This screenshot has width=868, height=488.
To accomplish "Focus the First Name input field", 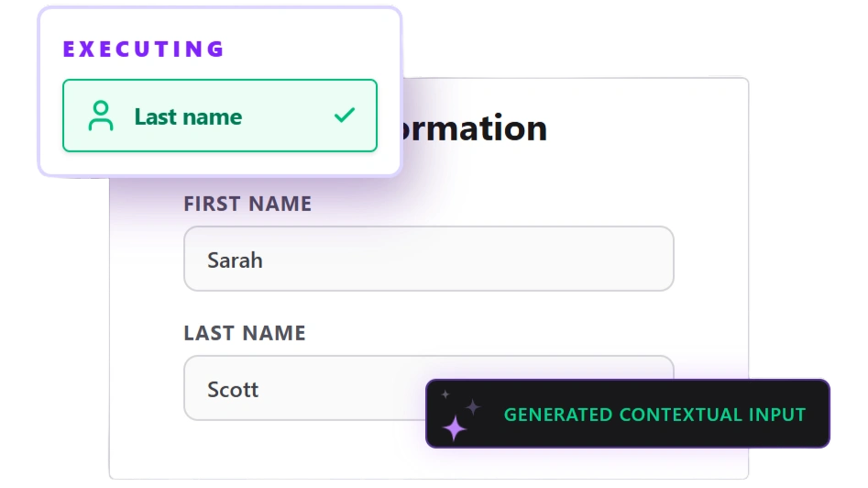I will pos(428,258).
